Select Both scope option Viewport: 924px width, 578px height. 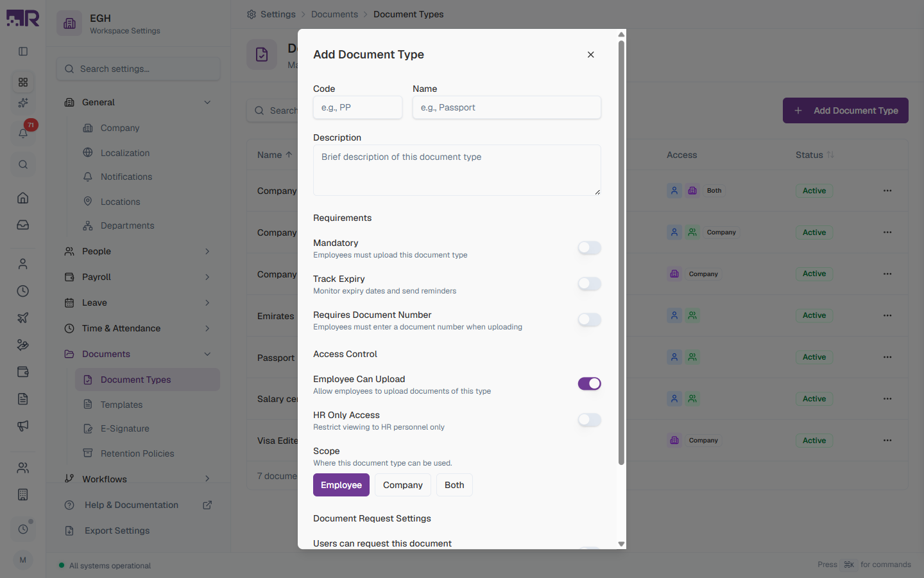click(454, 485)
